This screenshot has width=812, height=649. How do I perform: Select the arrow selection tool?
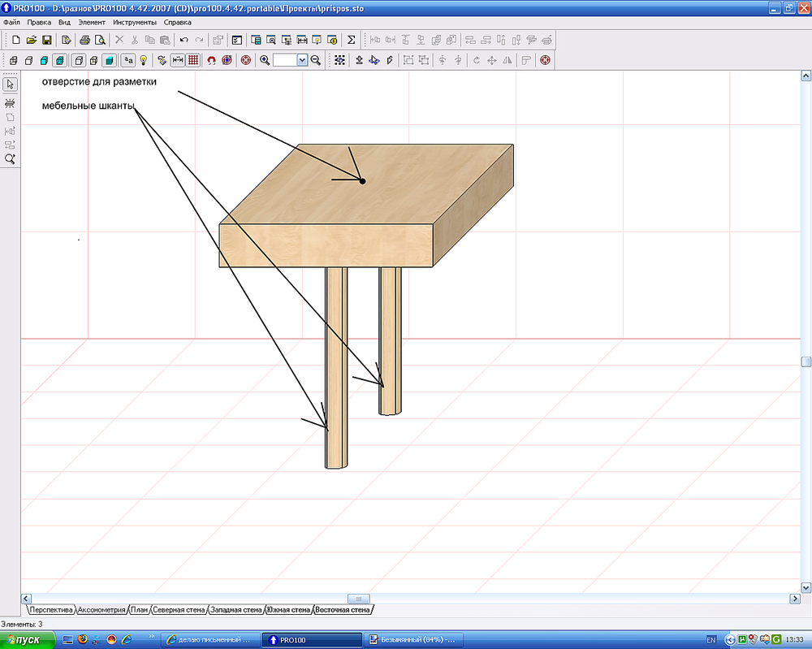pos(10,84)
